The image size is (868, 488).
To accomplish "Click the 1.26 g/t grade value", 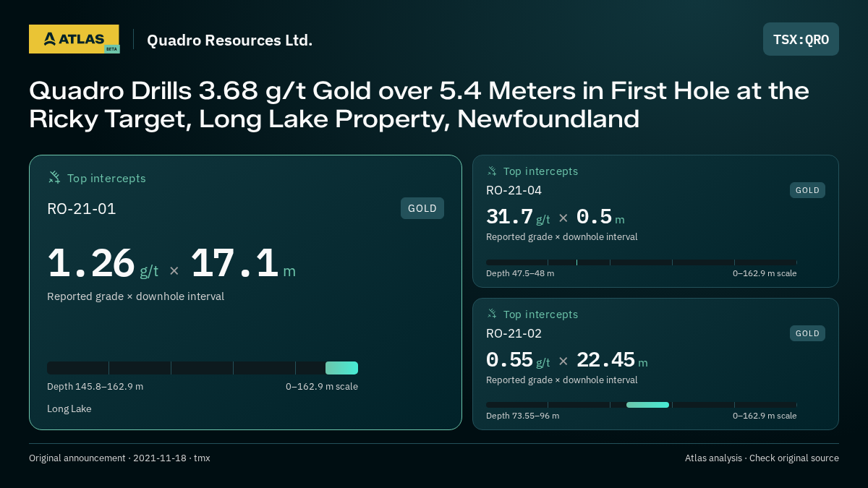I will pos(103,263).
